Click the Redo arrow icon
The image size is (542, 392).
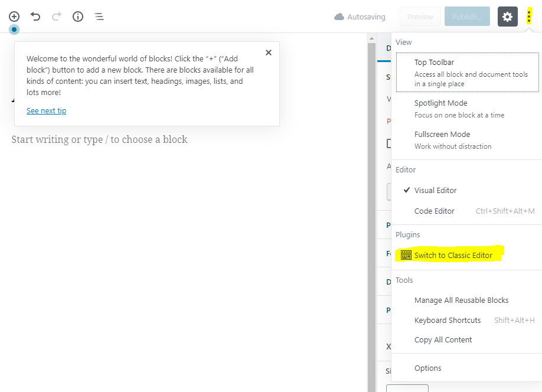(x=57, y=17)
